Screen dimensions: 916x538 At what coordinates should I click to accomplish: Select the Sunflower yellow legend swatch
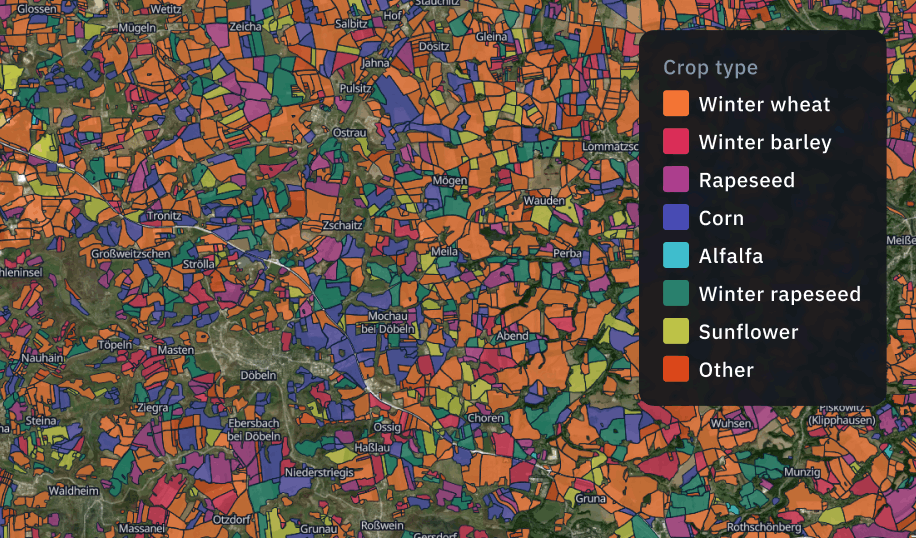tap(676, 332)
